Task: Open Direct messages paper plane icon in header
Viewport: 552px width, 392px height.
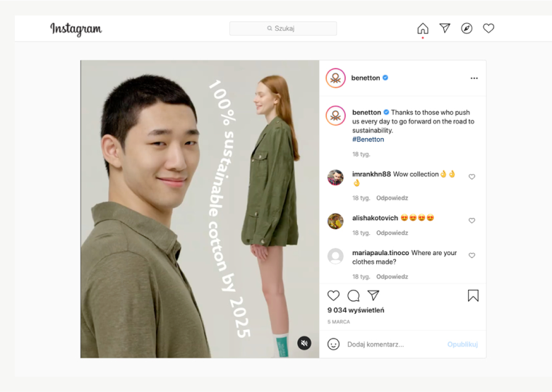Action: pos(445,28)
